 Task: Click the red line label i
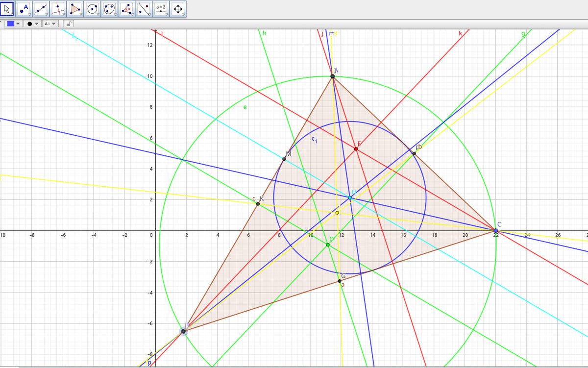(161, 33)
